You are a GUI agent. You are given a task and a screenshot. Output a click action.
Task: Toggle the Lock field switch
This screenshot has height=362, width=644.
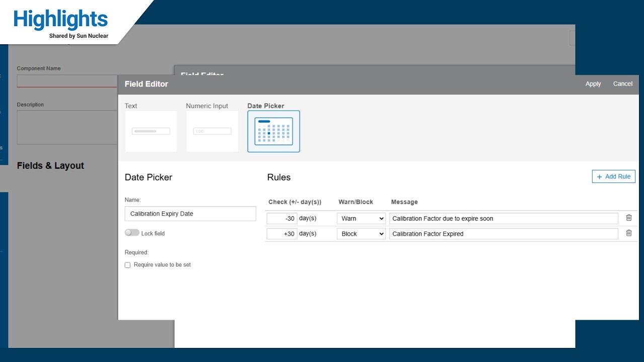132,233
